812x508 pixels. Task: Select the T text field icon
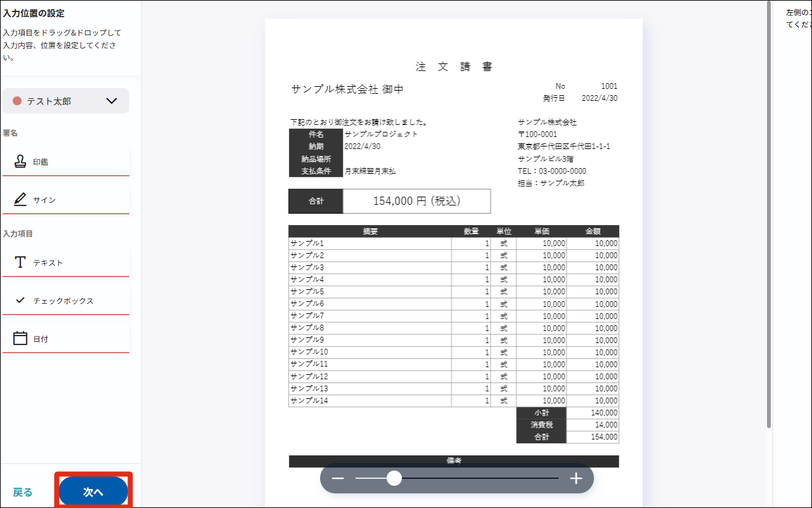pos(20,263)
